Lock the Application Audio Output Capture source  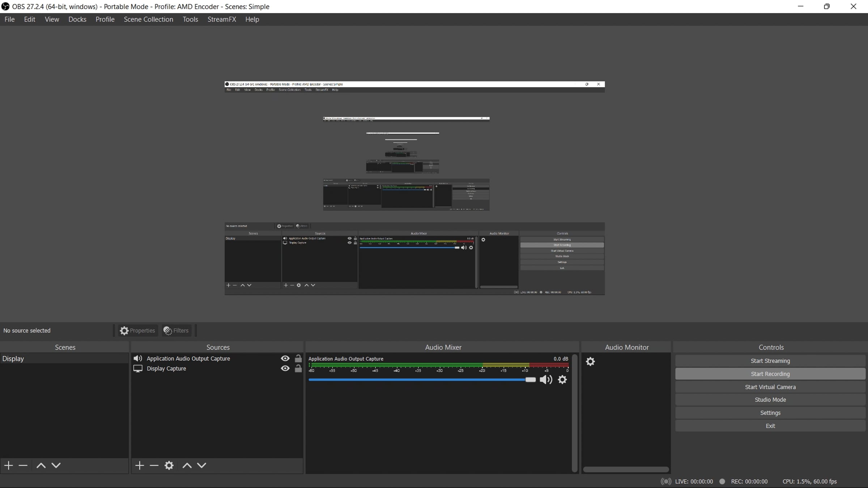pyautogui.click(x=298, y=358)
